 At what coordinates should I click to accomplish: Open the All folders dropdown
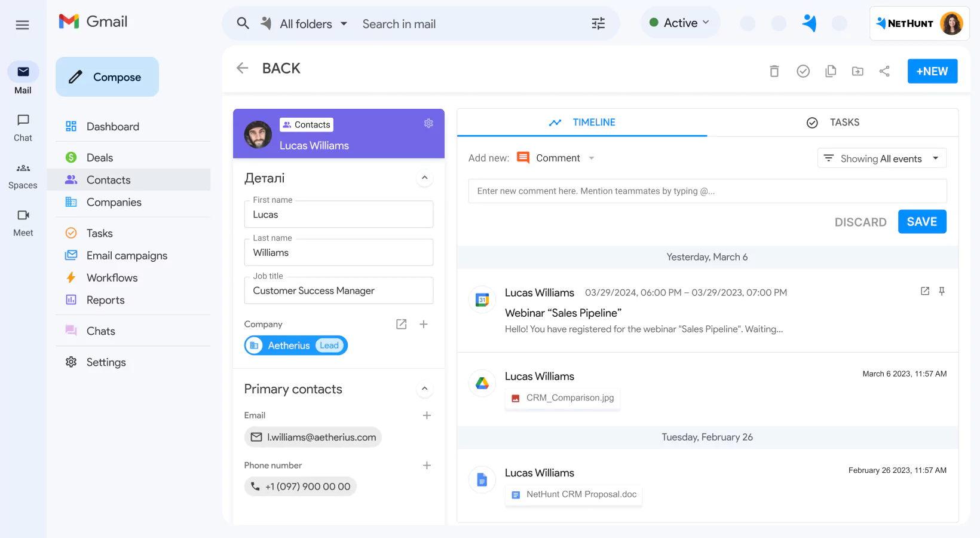pyautogui.click(x=305, y=23)
